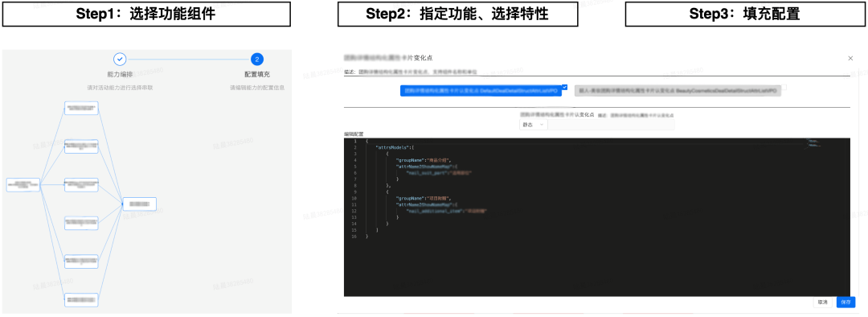Click the hint 请编辑能力的配置信息
This screenshot has height=317, width=868.
257,88
